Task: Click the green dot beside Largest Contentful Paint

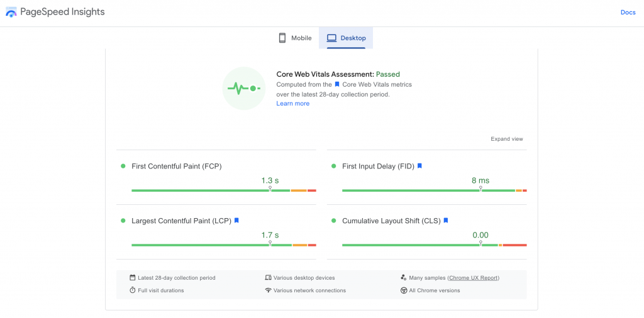Action: pos(123,221)
